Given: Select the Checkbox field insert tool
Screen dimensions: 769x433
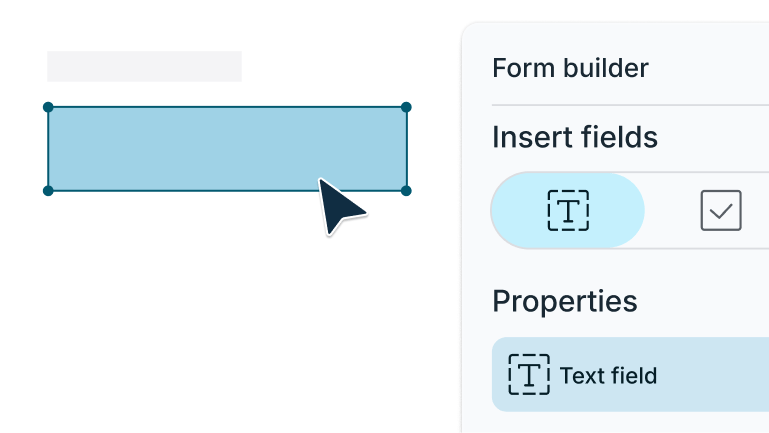Looking at the screenshot, I should 720,211.
